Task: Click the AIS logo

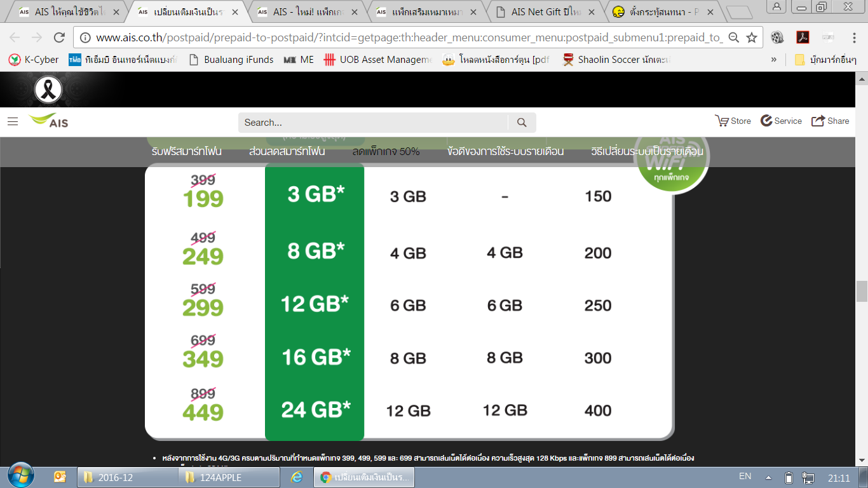Action: pos(48,120)
